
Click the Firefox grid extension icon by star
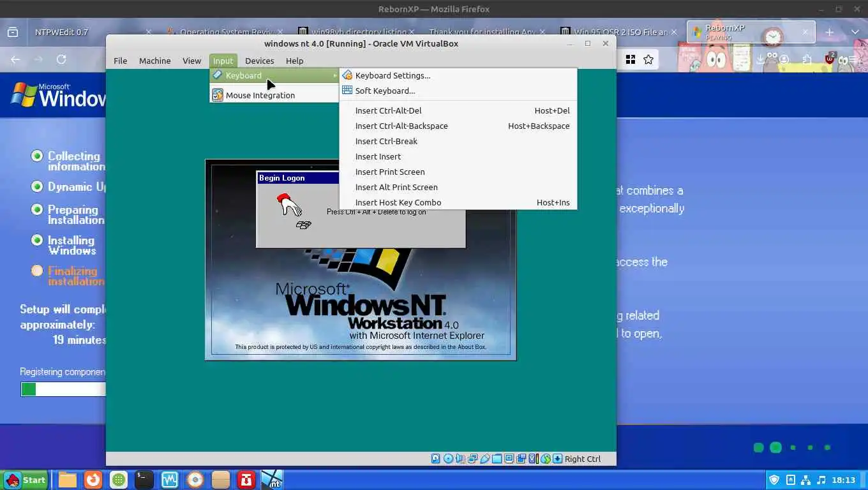(x=631, y=59)
